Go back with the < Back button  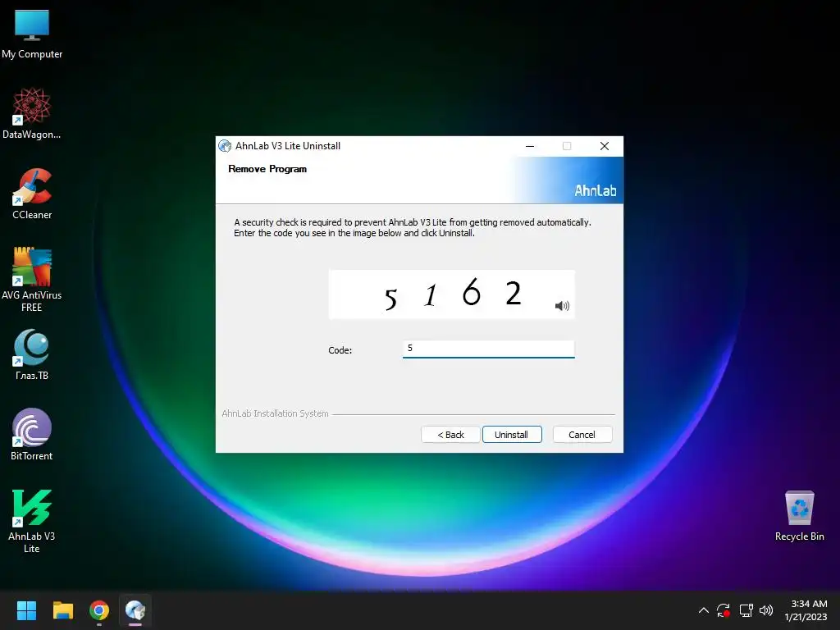click(x=450, y=435)
